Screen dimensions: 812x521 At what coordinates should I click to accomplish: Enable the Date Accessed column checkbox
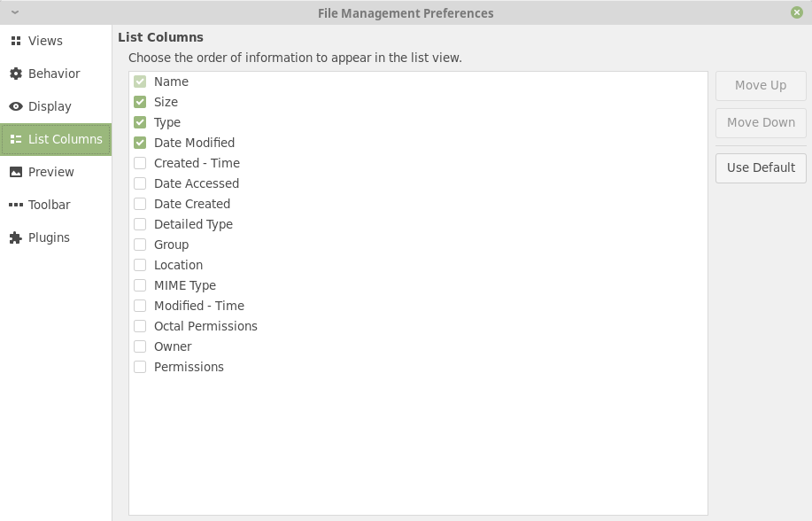(x=140, y=183)
